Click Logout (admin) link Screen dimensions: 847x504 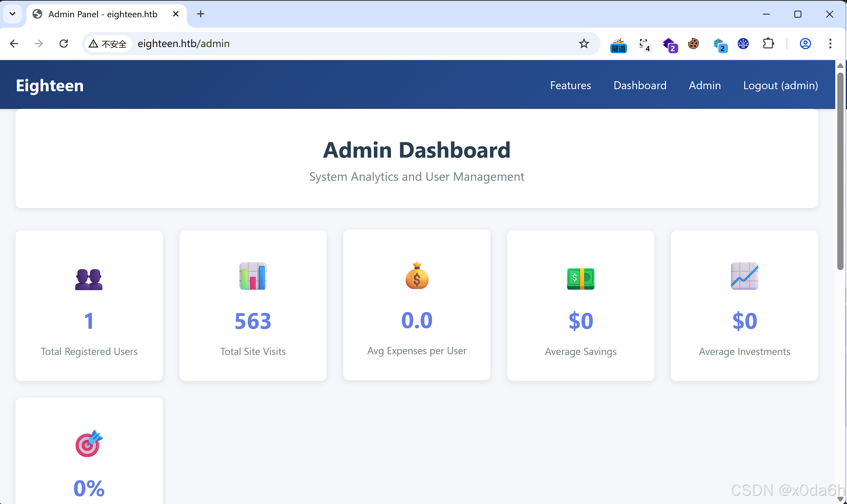click(x=781, y=85)
